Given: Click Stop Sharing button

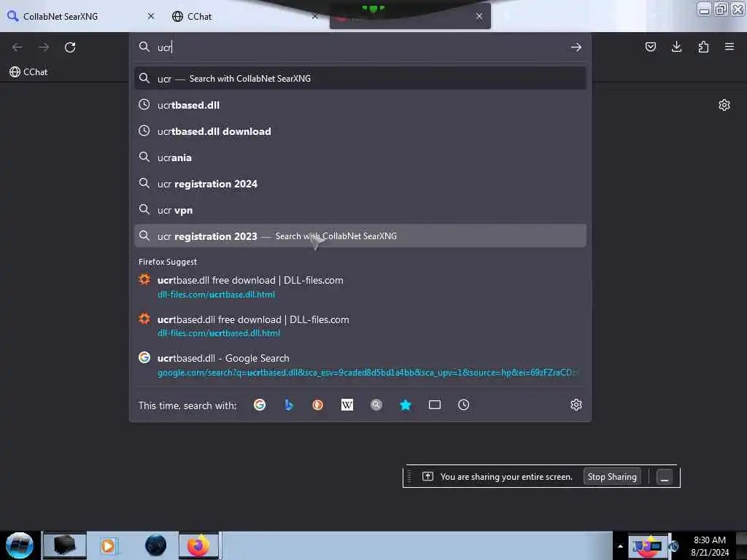Looking at the screenshot, I should click(x=612, y=477).
